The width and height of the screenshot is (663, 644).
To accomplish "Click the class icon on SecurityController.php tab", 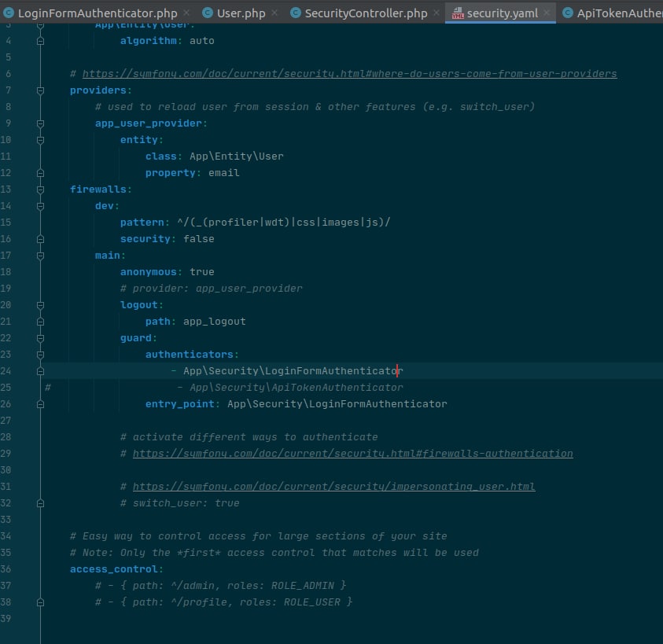I will 296,13.
